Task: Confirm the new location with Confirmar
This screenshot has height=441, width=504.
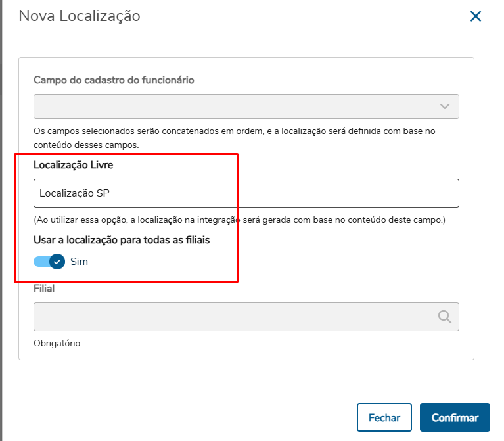Action: 455,417
